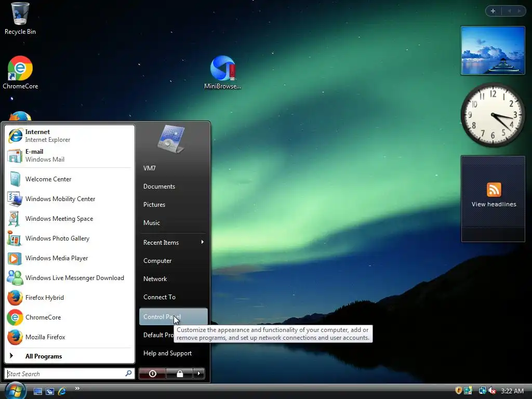Launch Internet Explorer from the pinned Start list
Screen dimensions: 532x399
tap(69, 136)
